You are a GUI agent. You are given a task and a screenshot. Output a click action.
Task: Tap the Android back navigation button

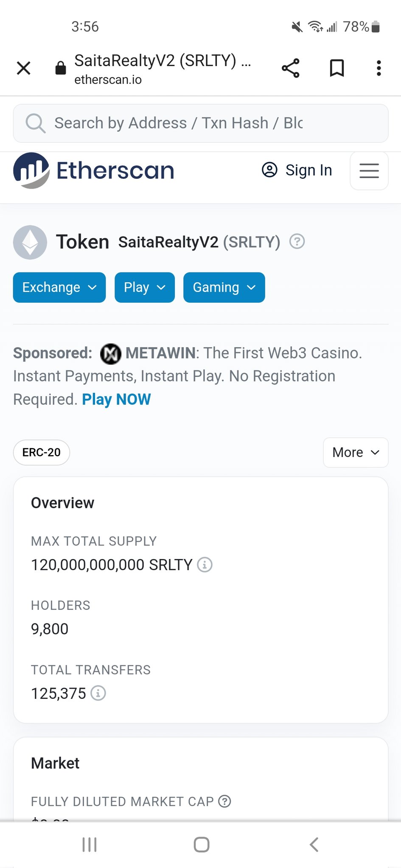314,845
